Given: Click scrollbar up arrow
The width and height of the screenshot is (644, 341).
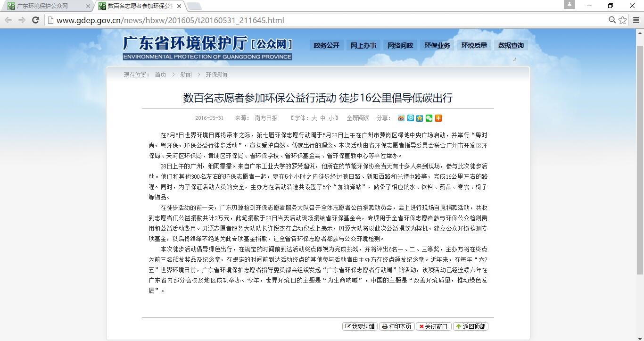Looking at the screenshot, I should (640, 33).
